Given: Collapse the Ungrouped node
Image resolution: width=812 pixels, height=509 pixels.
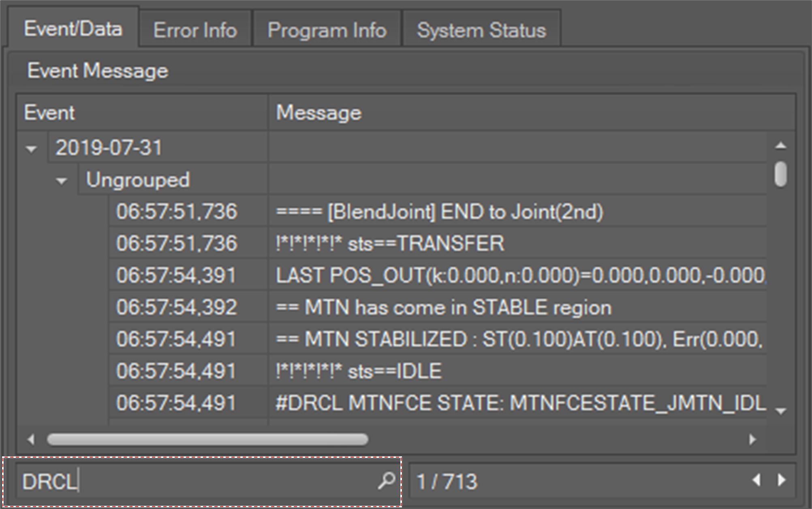Looking at the screenshot, I should coord(62,181).
